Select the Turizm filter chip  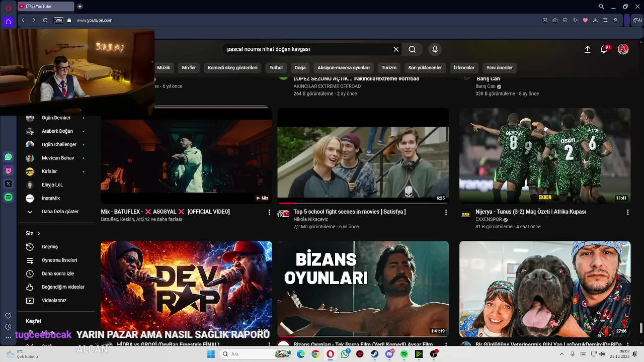pos(389,67)
